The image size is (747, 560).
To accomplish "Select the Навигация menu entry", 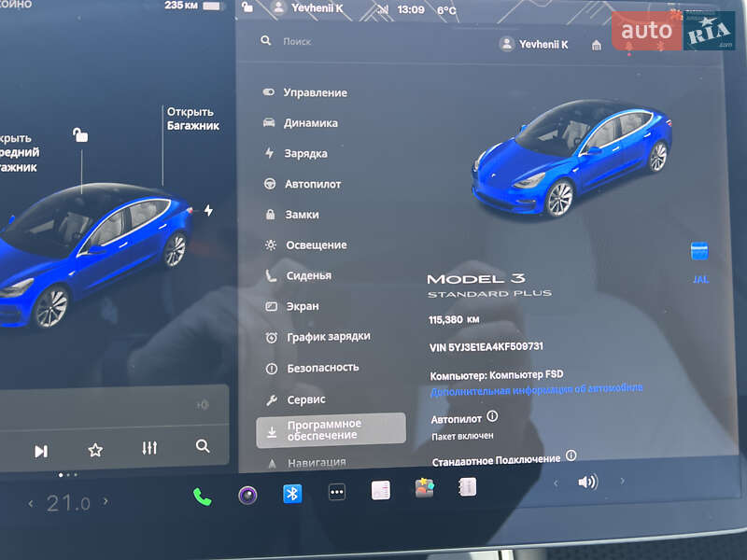I will (x=317, y=461).
